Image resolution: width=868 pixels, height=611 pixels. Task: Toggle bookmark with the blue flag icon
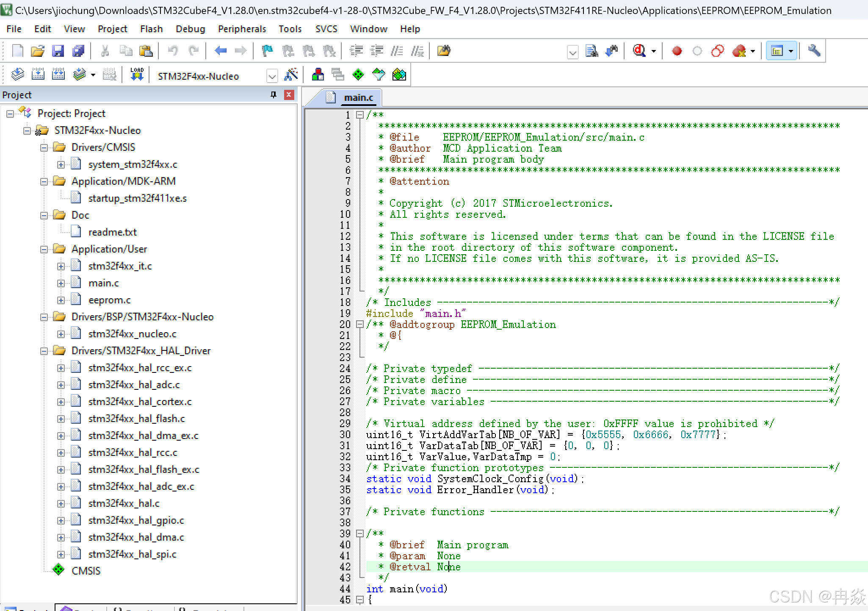(x=267, y=51)
